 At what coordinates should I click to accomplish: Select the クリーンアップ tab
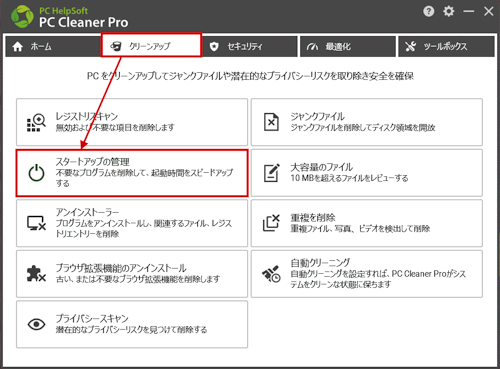pos(151,45)
